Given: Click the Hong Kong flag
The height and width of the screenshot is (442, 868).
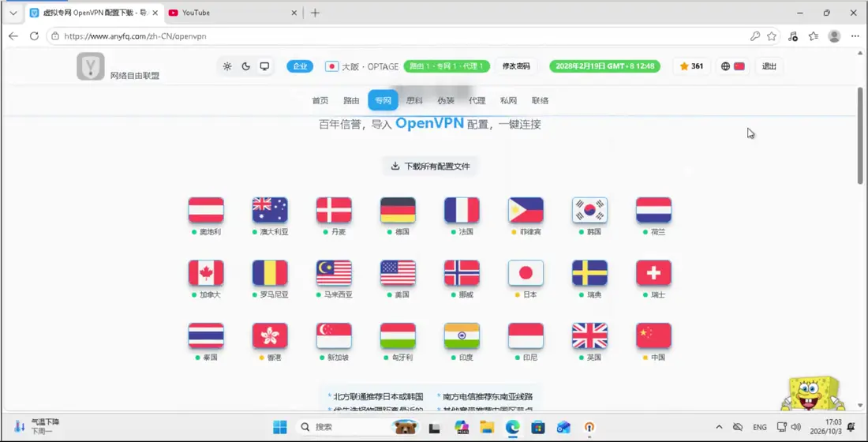Looking at the screenshot, I should (270, 335).
